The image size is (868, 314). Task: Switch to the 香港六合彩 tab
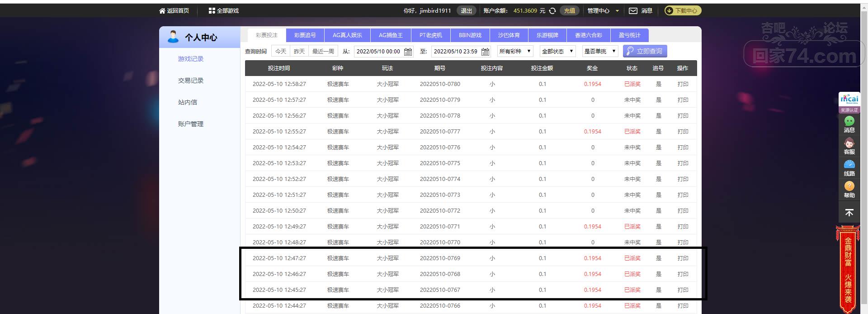pos(589,35)
